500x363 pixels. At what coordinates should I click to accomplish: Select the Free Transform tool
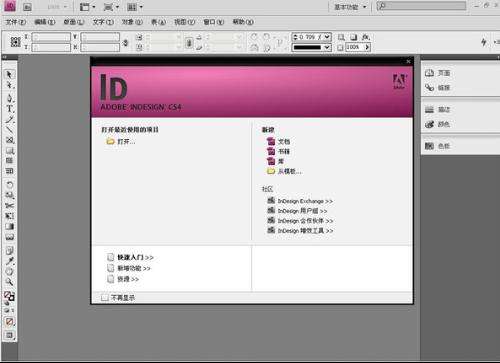(9, 216)
